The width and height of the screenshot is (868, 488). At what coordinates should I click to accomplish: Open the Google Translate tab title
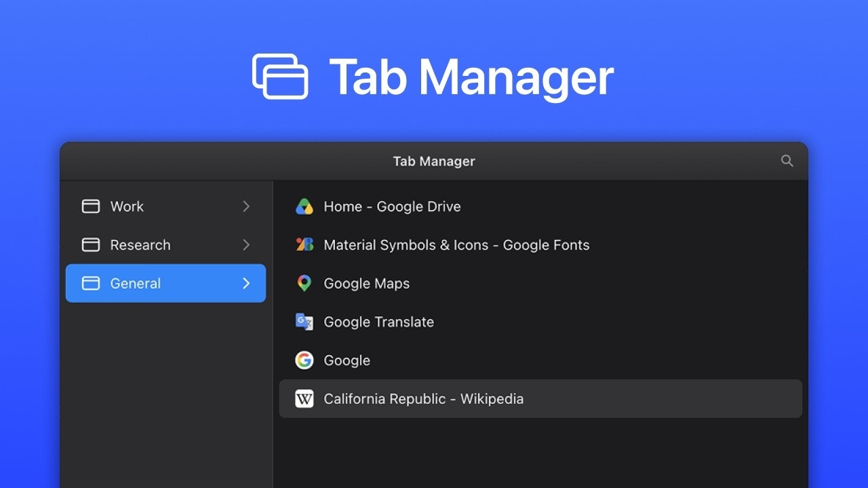pos(379,322)
